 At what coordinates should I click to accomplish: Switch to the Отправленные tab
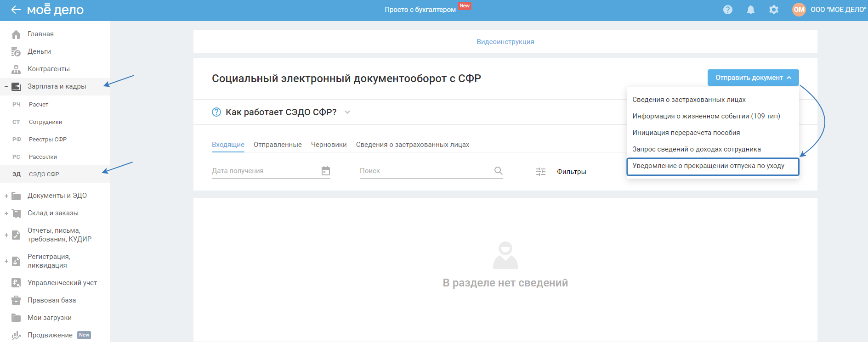coord(278,145)
